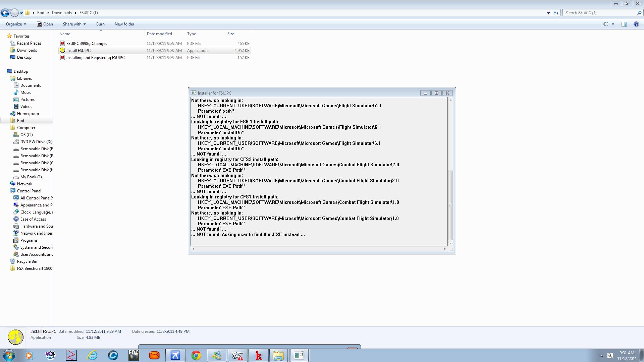Click the installer scroll down arrow
Viewport: 644px width, 362px height.
click(450, 243)
